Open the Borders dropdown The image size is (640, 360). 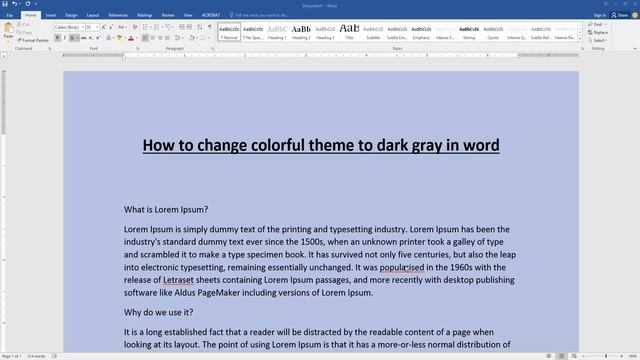204,38
